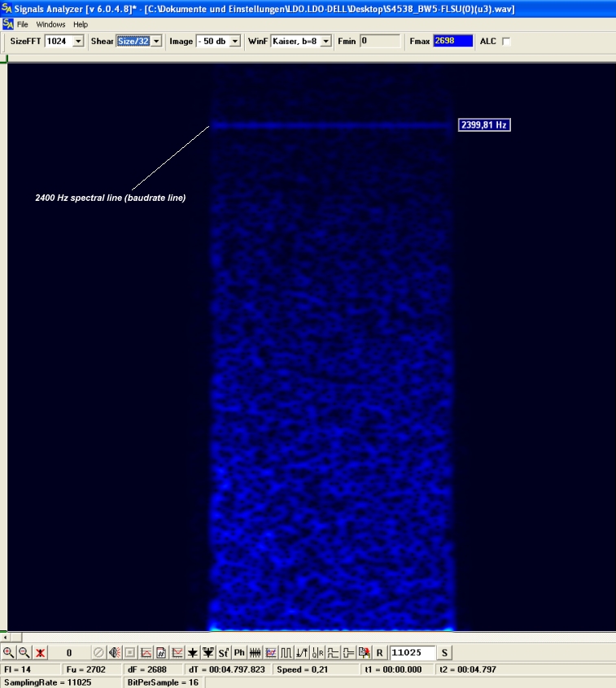Click the R button in bottom toolbar
The height and width of the screenshot is (688, 616).
[379, 652]
